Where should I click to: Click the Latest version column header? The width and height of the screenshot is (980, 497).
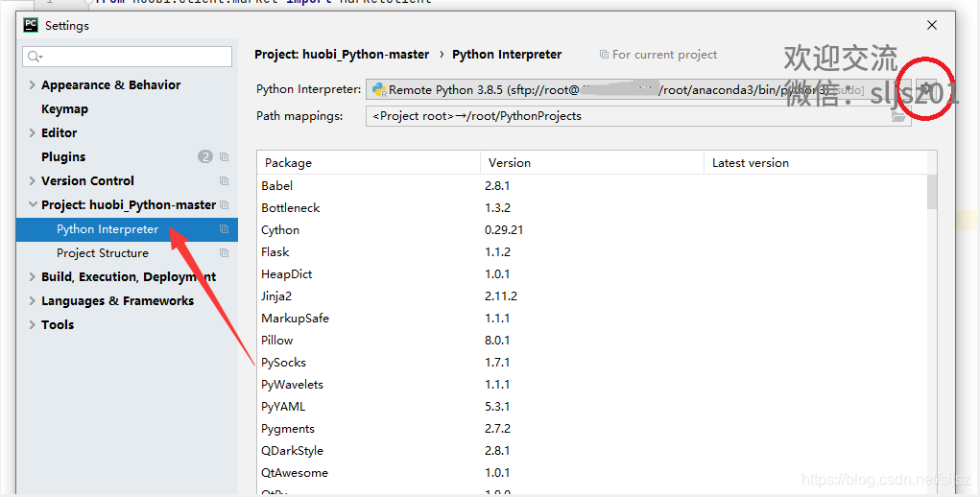[816, 163]
